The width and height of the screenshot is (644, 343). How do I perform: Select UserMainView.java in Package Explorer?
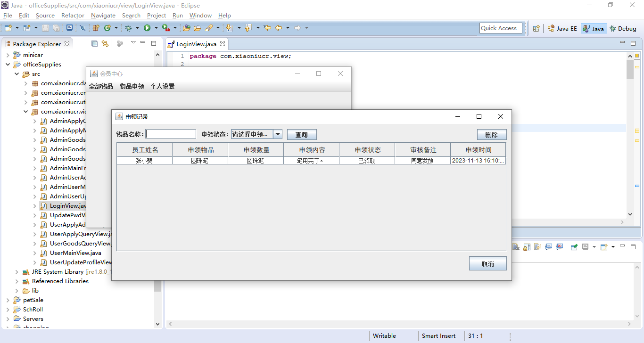(75, 253)
